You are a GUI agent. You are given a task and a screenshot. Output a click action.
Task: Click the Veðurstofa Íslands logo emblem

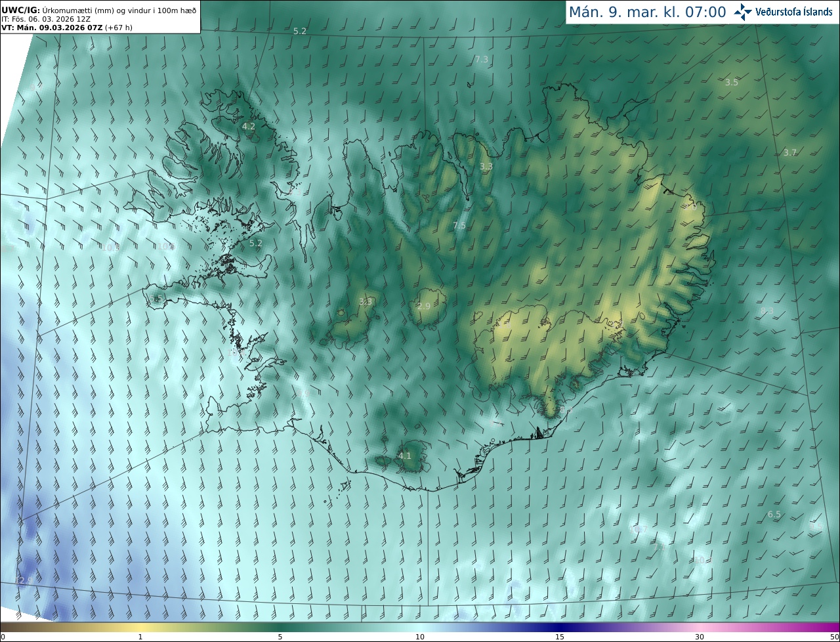coord(744,12)
